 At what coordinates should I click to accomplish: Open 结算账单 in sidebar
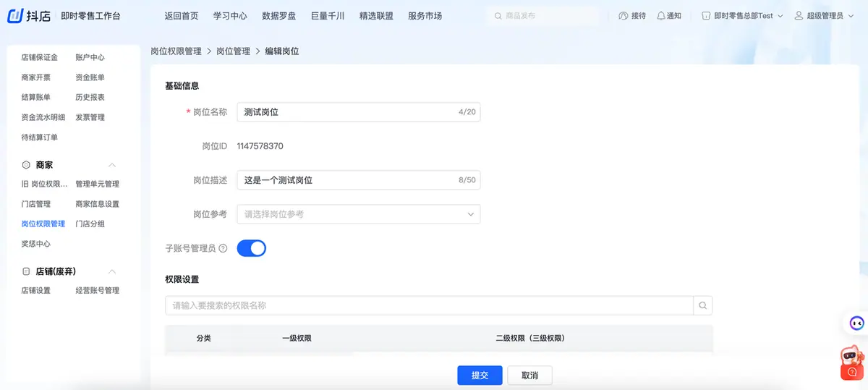tap(36, 97)
